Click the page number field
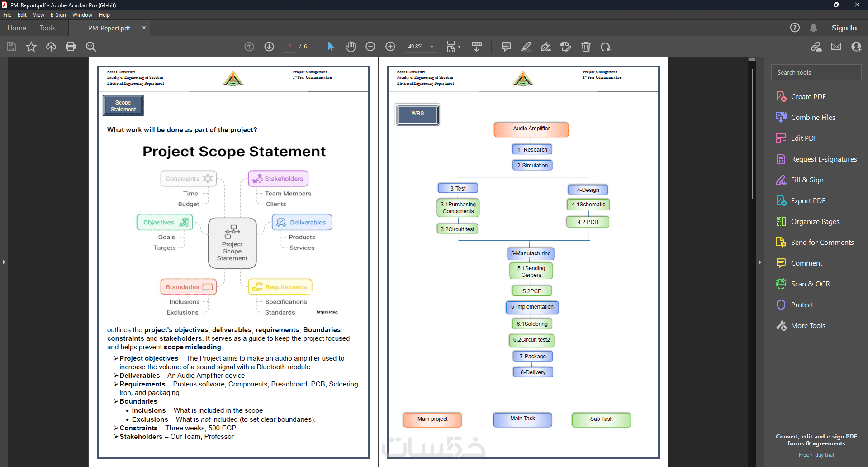868x467 pixels. click(290, 47)
